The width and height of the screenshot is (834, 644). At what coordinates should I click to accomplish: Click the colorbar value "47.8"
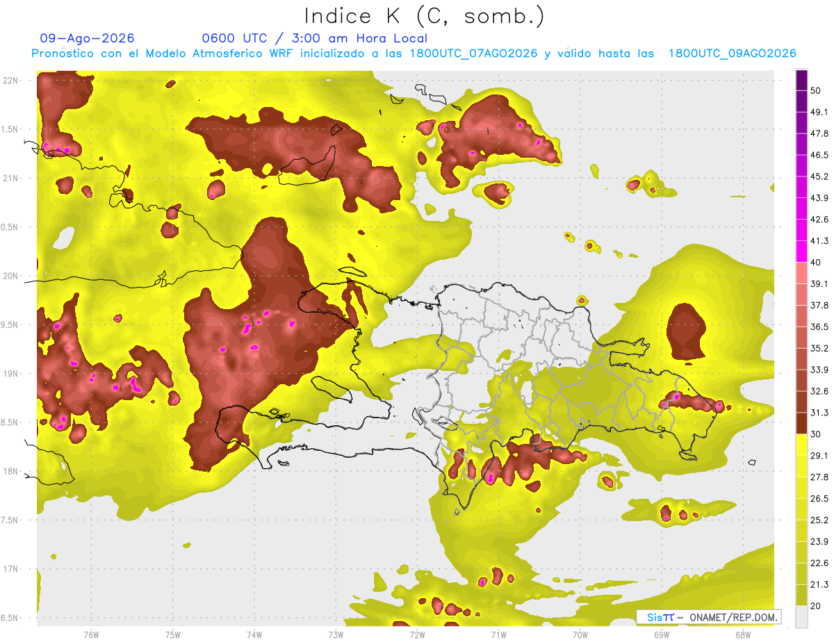[x=819, y=134]
